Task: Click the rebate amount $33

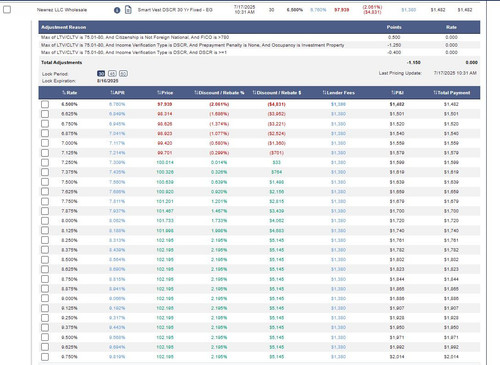Action: tap(277, 162)
